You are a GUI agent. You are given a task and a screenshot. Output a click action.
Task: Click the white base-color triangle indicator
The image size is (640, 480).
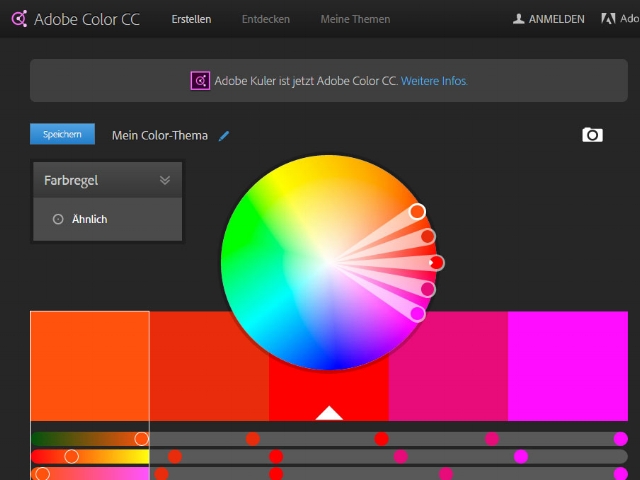click(x=329, y=413)
